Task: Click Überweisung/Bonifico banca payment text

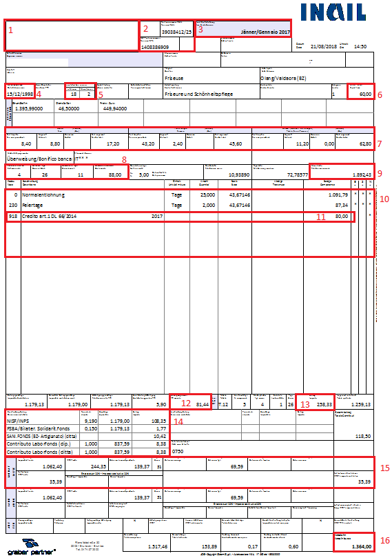Action: (x=39, y=159)
